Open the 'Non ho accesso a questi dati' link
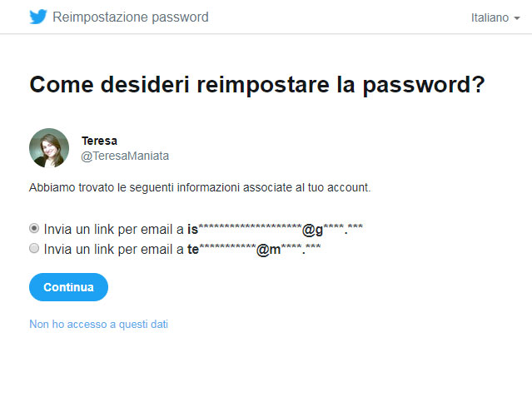The image size is (532, 402). coord(99,324)
